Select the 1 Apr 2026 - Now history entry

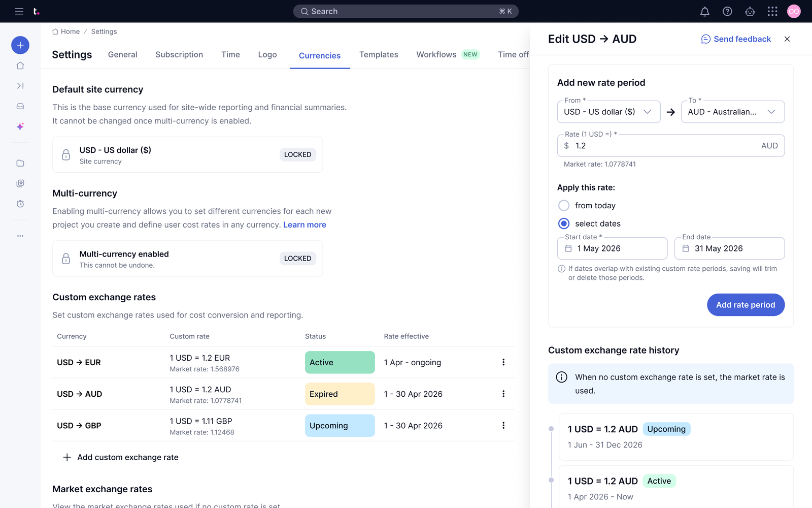[x=676, y=488]
